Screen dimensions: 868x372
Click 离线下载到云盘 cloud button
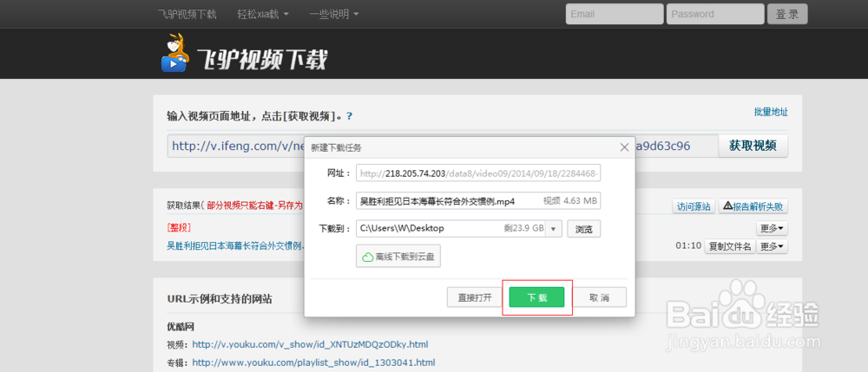(398, 257)
